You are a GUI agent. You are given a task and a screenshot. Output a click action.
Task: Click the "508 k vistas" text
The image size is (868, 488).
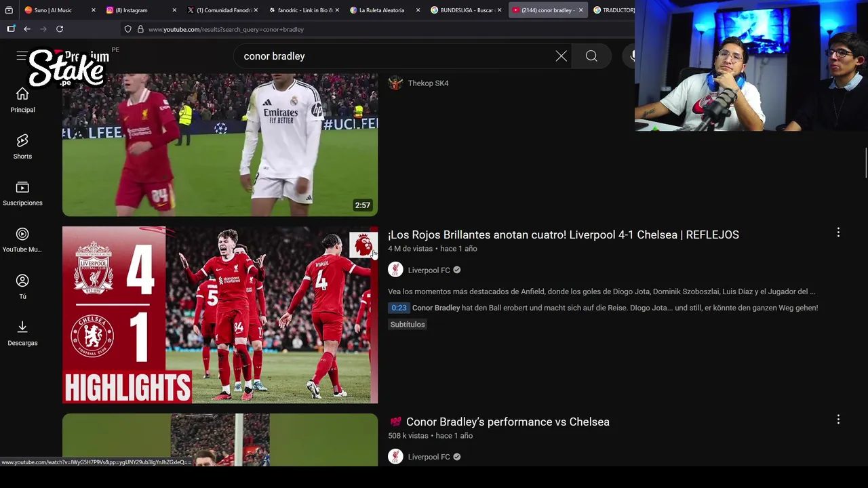(x=408, y=436)
